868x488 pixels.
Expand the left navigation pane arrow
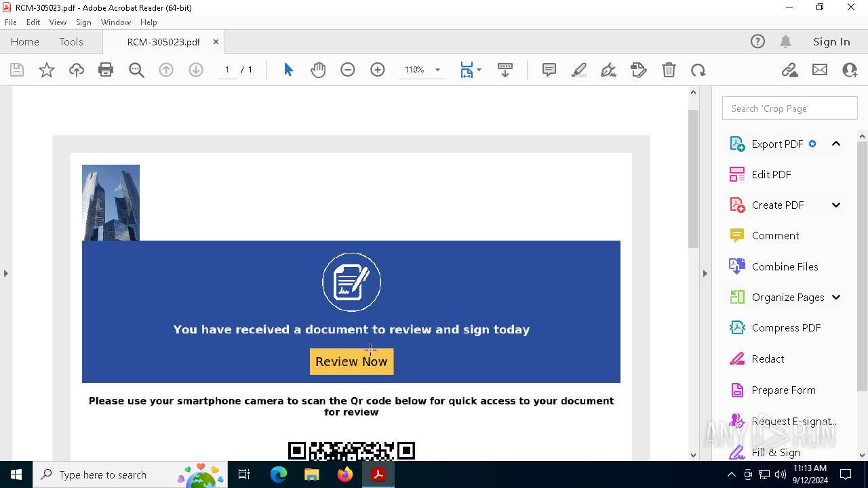pos(5,273)
